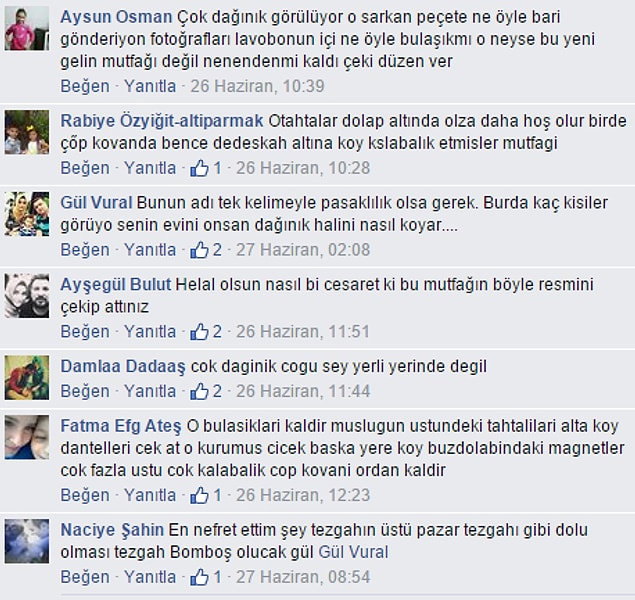Image resolution: width=635 pixels, height=600 pixels.
Task: Click Beğen under Gül Vural's comment
Action: tap(85, 250)
